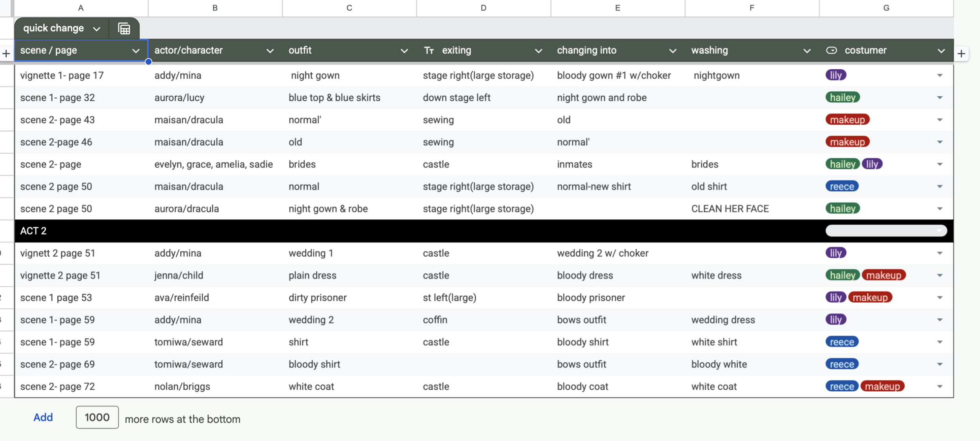
Task: Select cell 'old shirt'
Action: [752, 187]
